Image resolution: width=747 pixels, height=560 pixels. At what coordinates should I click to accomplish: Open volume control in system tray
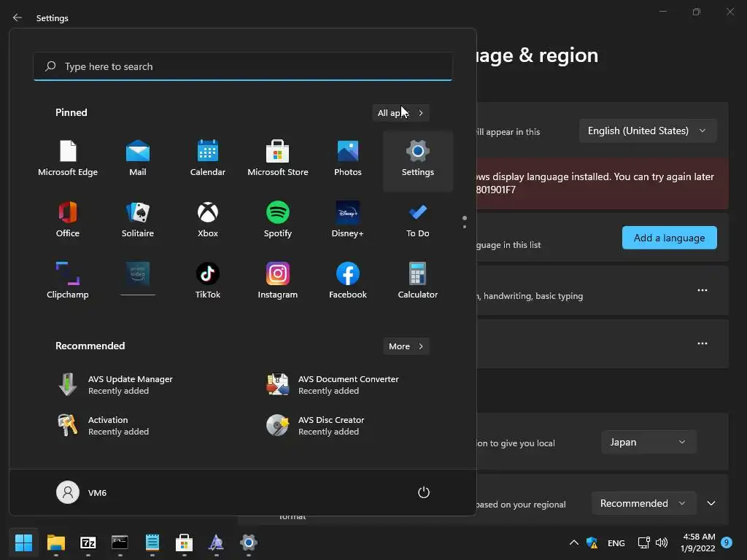(x=662, y=542)
